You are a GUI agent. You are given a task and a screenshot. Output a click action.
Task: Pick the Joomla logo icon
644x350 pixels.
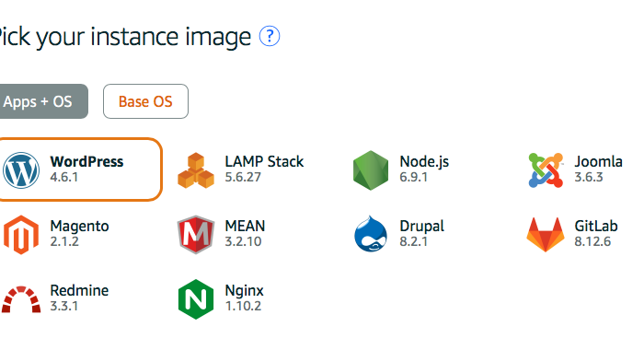tap(546, 170)
